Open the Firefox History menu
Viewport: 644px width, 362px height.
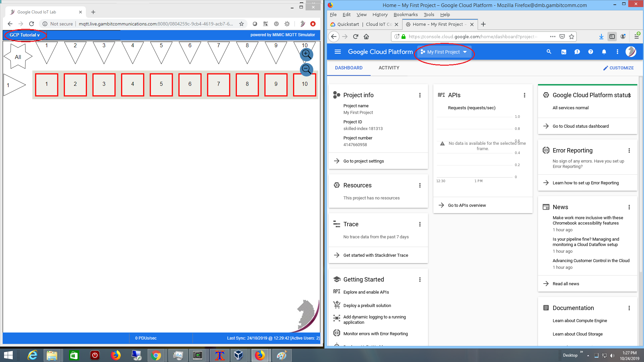pyautogui.click(x=380, y=14)
